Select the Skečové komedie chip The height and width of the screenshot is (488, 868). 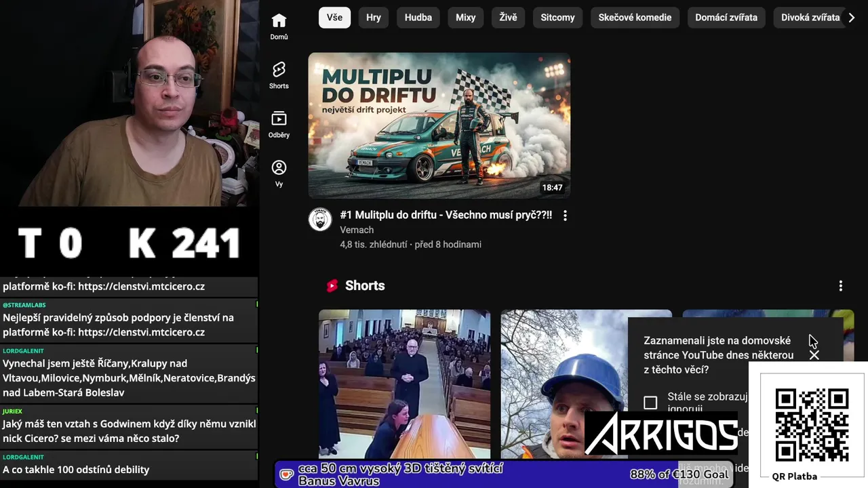tap(635, 18)
